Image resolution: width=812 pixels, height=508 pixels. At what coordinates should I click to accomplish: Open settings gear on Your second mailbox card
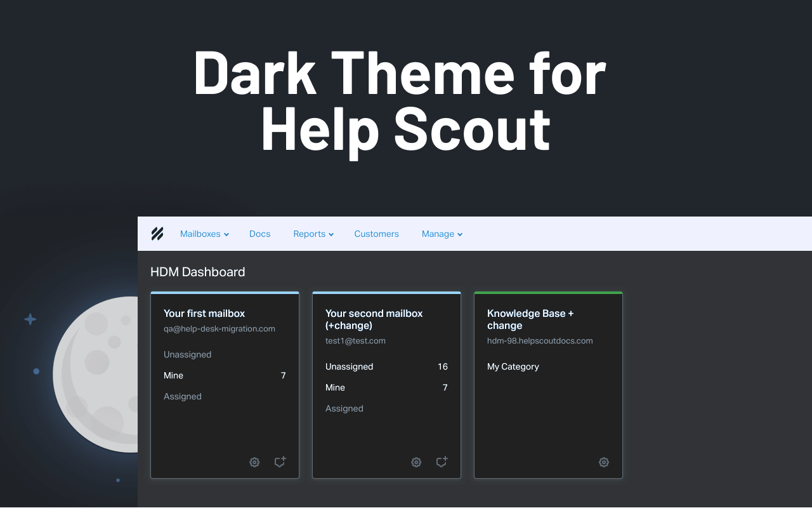click(416, 462)
